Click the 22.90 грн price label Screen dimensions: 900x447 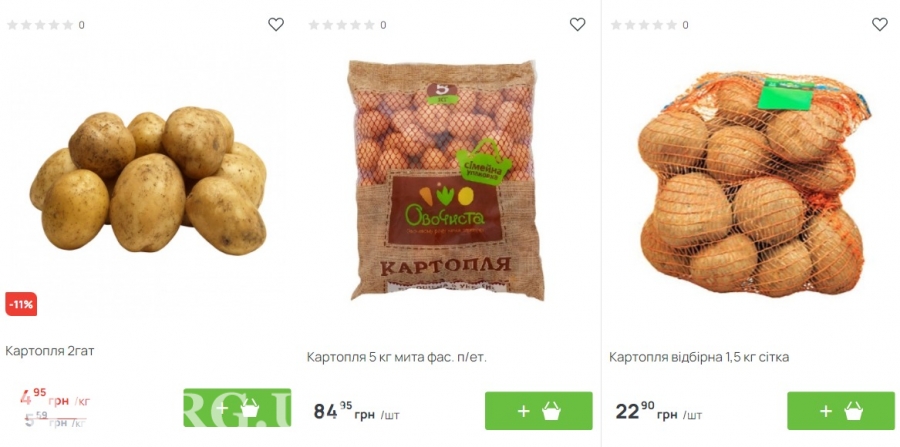click(659, 411)
